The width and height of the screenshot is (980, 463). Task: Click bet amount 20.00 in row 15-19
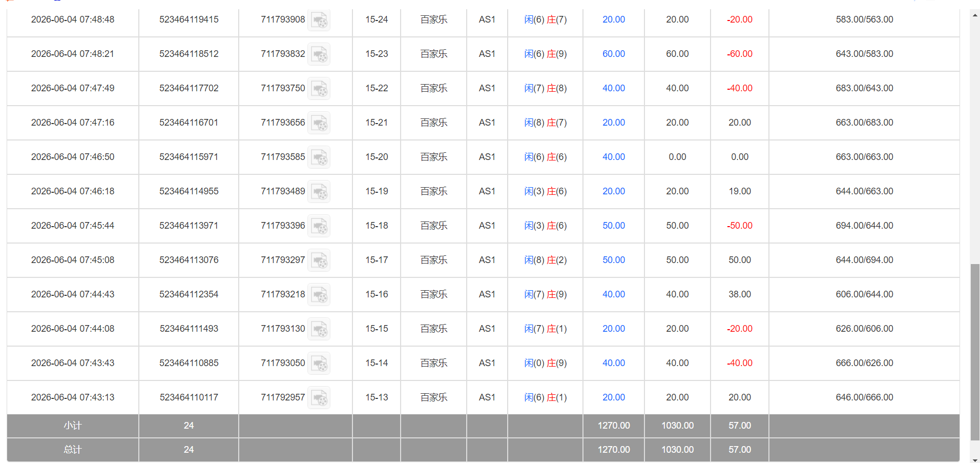point(614,191)
